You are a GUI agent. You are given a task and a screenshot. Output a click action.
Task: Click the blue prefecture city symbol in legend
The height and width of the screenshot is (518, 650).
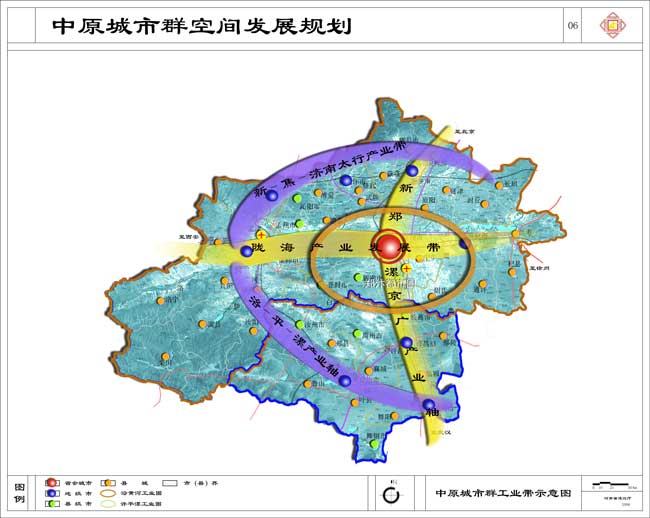tap(50, 494)
